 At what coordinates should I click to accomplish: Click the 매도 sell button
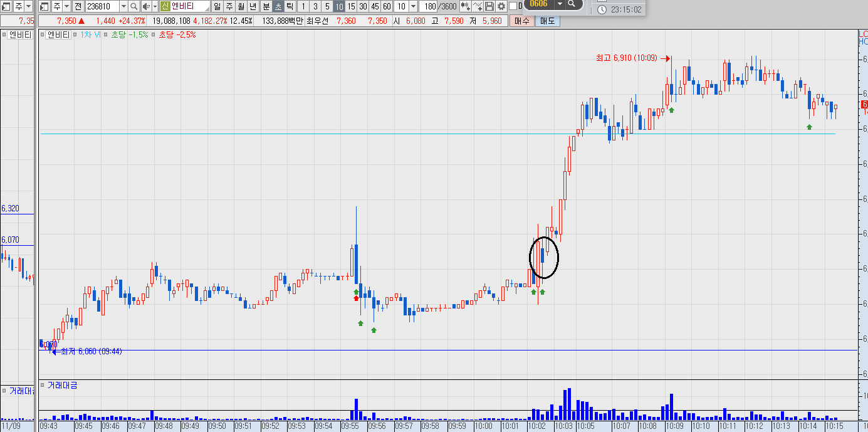[547, 21]
